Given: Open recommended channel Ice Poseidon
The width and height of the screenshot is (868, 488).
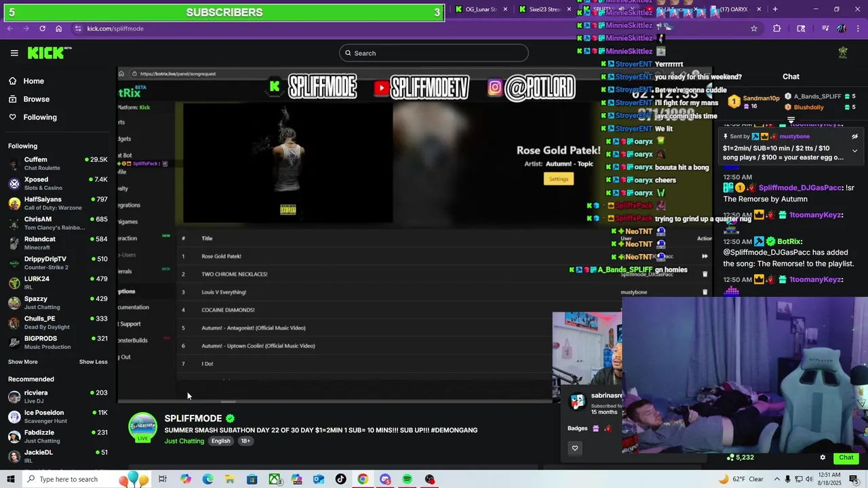Looking at the screenshot, I should 58,416.
